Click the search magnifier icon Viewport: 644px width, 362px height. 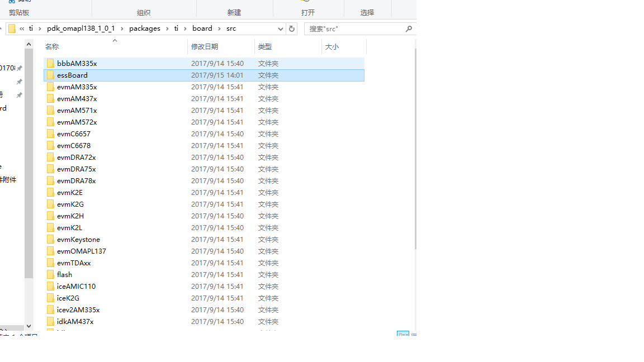pos(409,28)
